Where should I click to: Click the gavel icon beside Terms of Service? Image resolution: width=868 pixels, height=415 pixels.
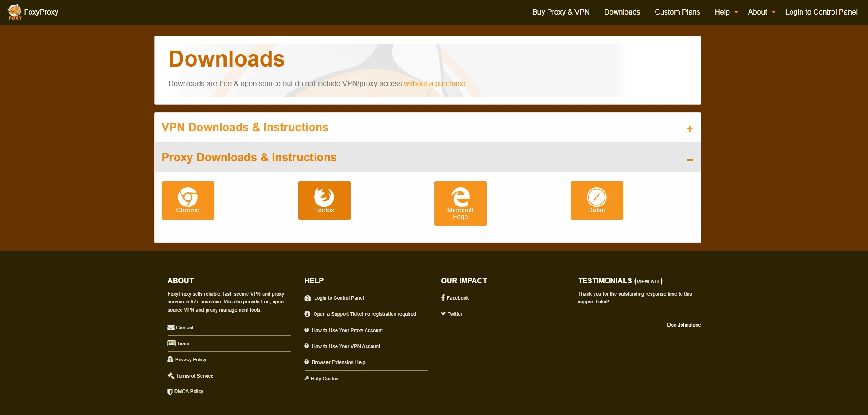point(171,376)
